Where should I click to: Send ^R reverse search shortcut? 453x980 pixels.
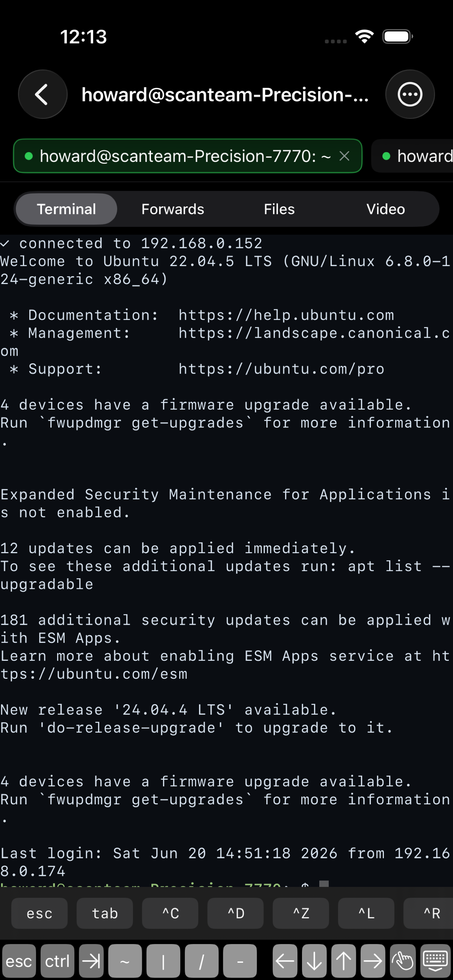tap(428, 913)
